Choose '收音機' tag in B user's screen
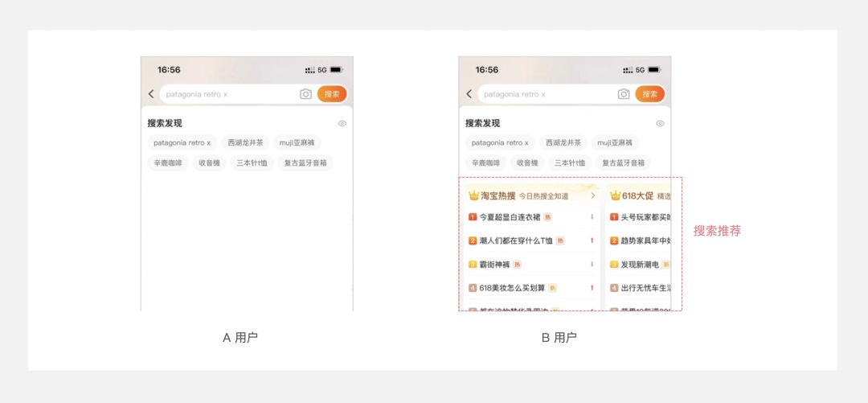Screen dimensions: 868x403 [x=527, y=163]
